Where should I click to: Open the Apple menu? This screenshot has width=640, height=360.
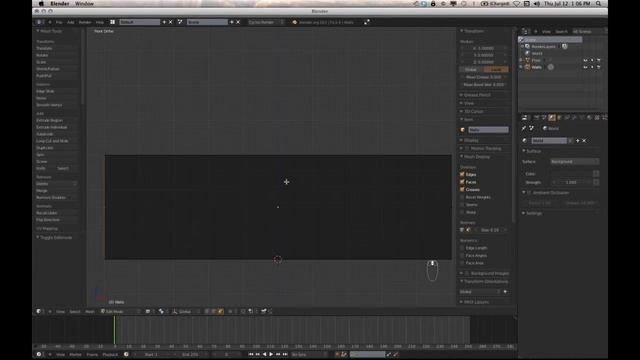point(41,4)
